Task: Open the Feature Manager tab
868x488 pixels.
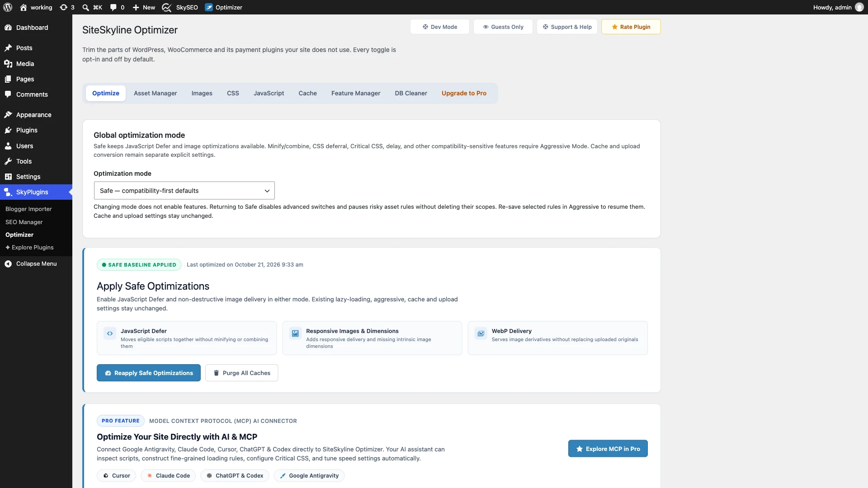Action: coord(356,93)
